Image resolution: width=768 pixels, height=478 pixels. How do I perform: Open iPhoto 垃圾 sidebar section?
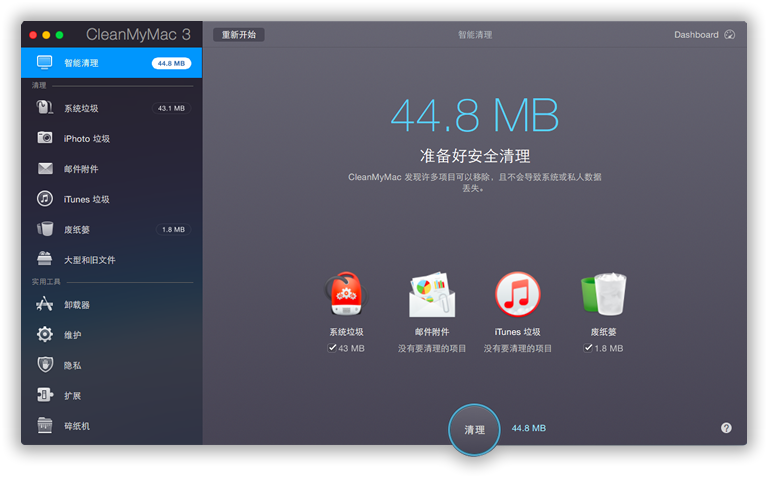(x=112, y=138)
